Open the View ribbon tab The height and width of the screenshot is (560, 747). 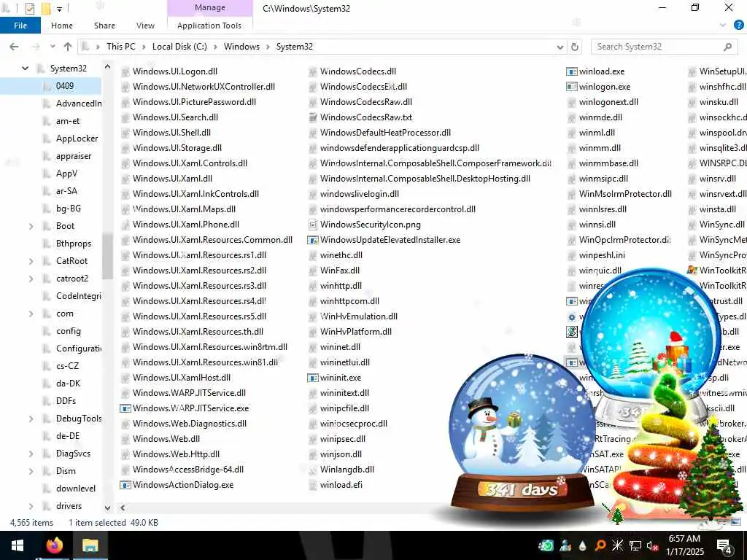(x=145, y=26)
